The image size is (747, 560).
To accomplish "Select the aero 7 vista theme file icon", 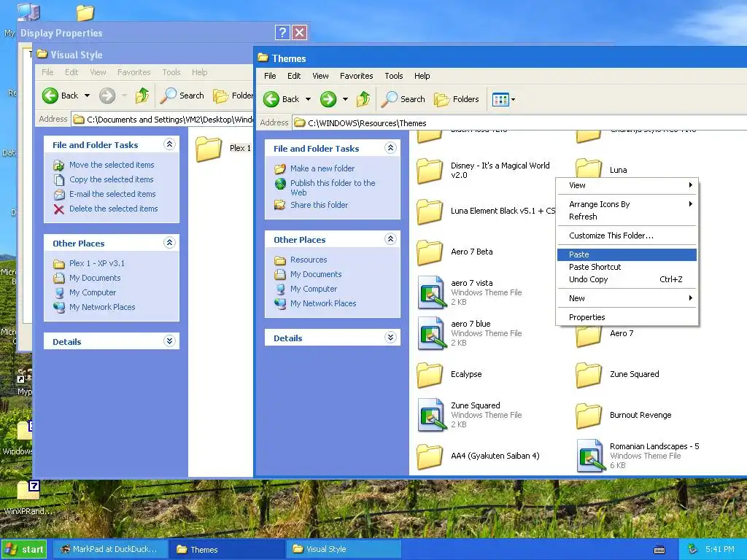I will click(x=432, y=292).
